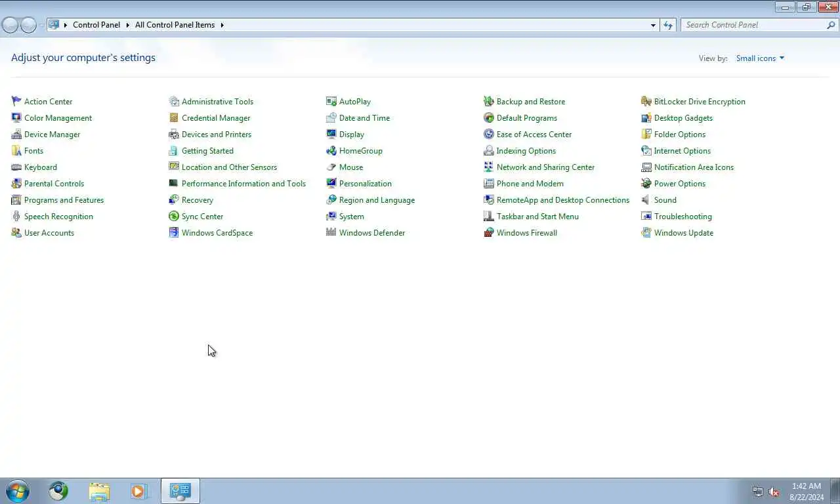Image resolution: width=840 pixels, height=504 pixels.
Task: Open Getting Started link
Action: click(x=207, y=150)
